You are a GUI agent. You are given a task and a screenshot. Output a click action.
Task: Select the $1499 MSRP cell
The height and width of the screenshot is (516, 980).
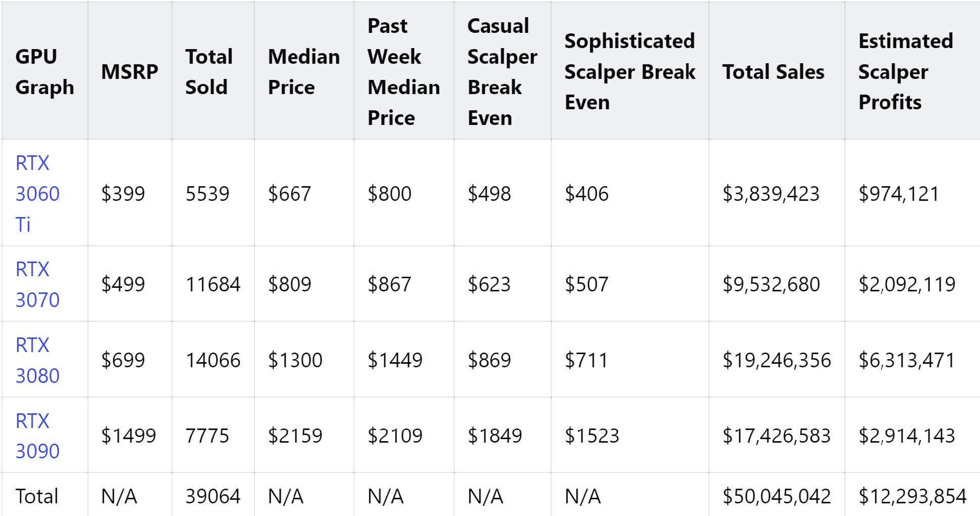[128, 436]
